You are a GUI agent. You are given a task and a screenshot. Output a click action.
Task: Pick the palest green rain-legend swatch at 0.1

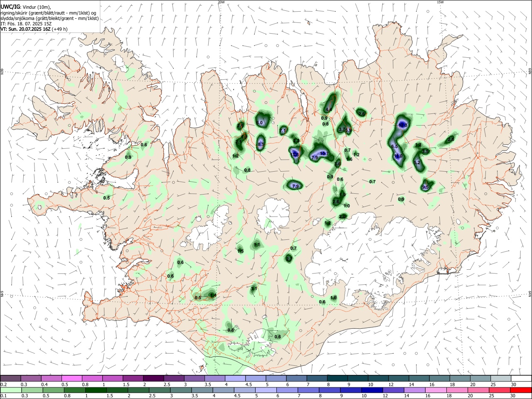[10, 390]
